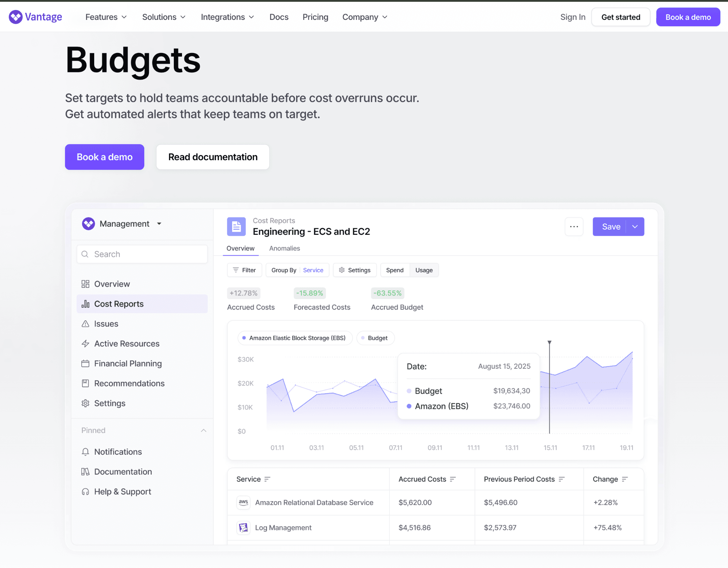Open the Group By Service dropdown
The height and width of the screenshot is (568, 728).
tap(298, 270)
